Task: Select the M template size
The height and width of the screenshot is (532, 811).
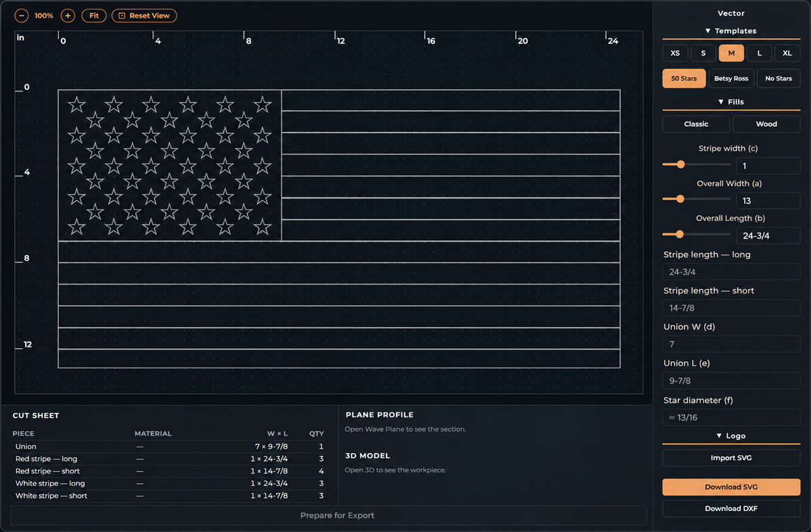Action: [731, 53]
